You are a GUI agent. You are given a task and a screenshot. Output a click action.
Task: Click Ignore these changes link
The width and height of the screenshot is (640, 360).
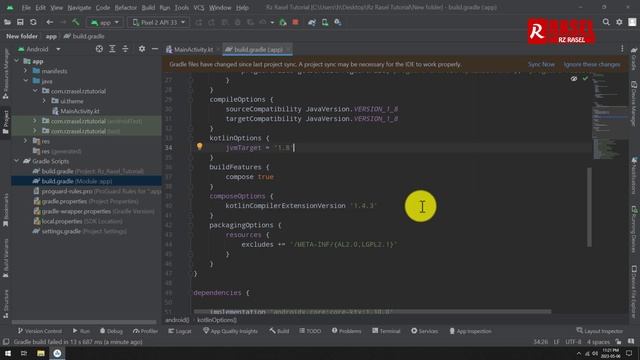pos(592,64)
